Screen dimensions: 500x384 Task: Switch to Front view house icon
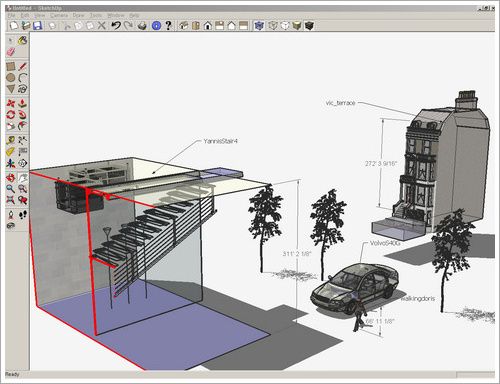(208, 25)
